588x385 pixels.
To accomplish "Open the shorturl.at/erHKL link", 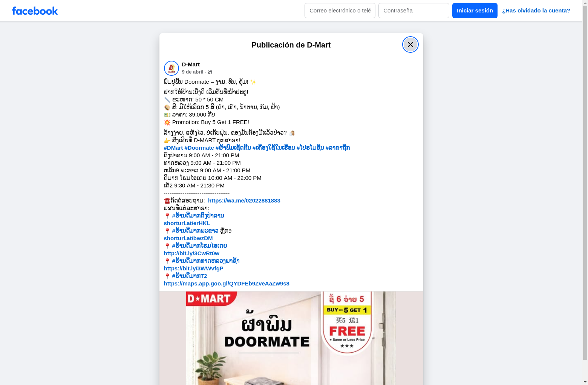I will click(x=187, y=223).
